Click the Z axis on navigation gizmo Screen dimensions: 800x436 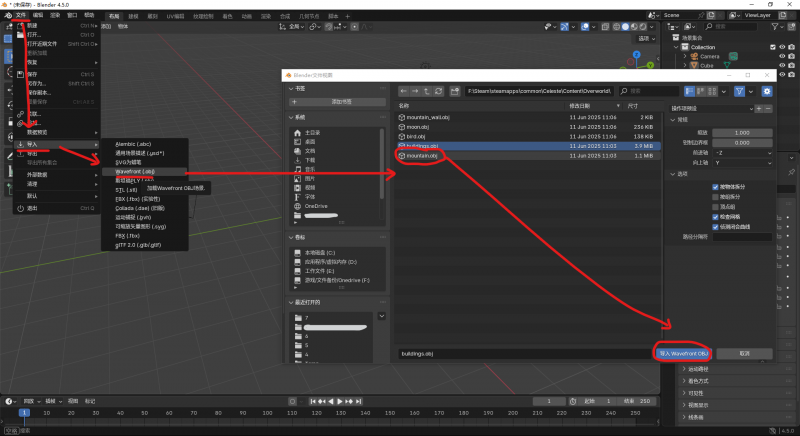tap(636, 54)
